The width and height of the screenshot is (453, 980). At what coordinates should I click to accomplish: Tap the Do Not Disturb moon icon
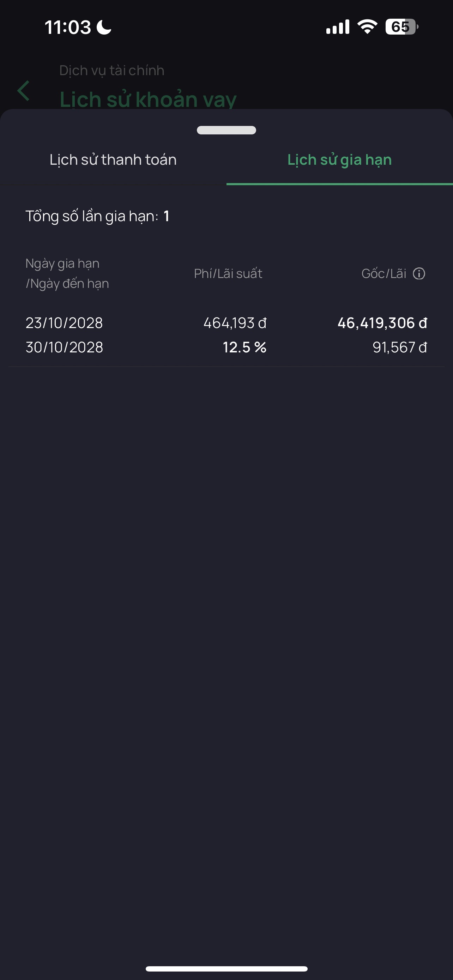(104, 28)
